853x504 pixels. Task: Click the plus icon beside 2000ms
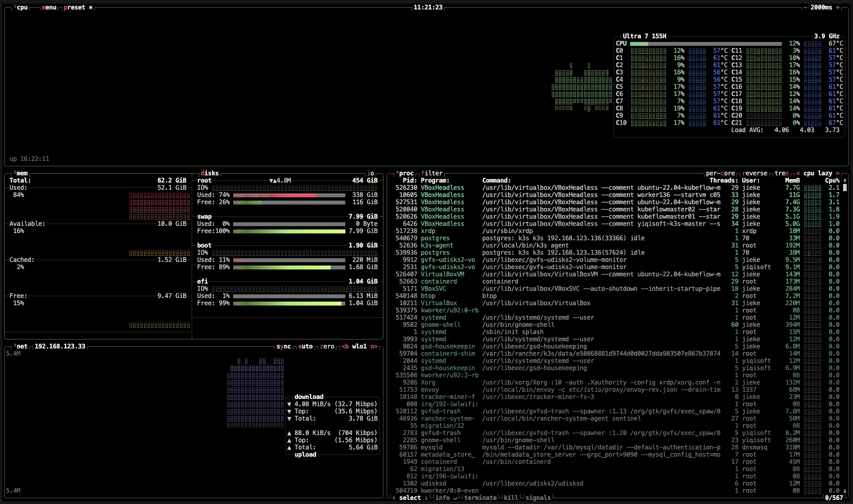[x=838, y=7]
